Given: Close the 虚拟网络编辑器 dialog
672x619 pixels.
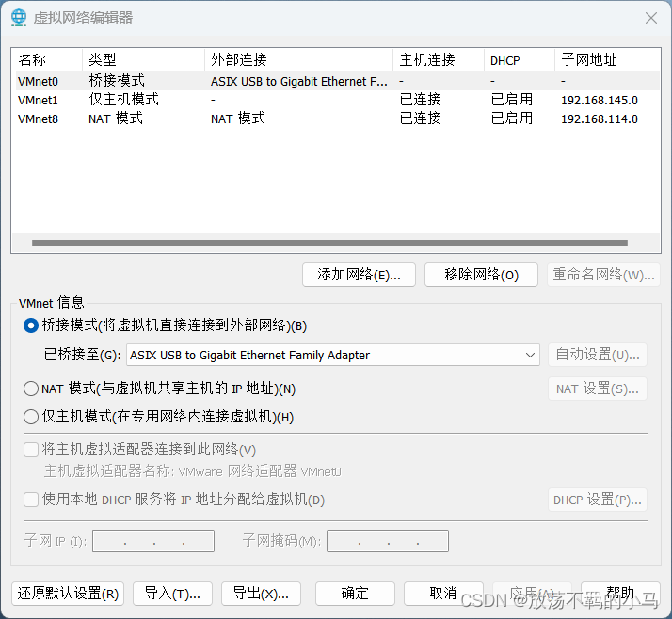Looking at the screenshot, I should tap(651, 18).
